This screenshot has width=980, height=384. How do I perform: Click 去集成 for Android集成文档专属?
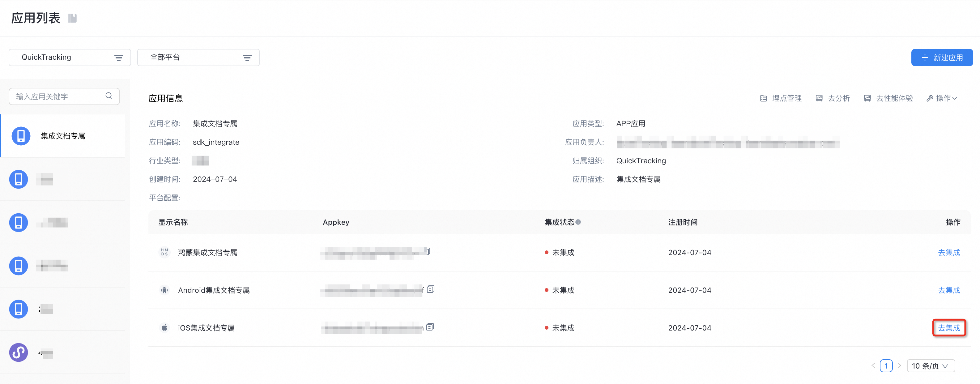pyautogui.click(x=949, y=290)
